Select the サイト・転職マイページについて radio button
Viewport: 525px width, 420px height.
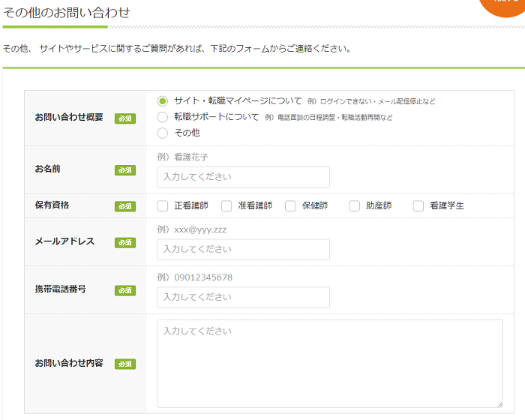pos(163,100)
